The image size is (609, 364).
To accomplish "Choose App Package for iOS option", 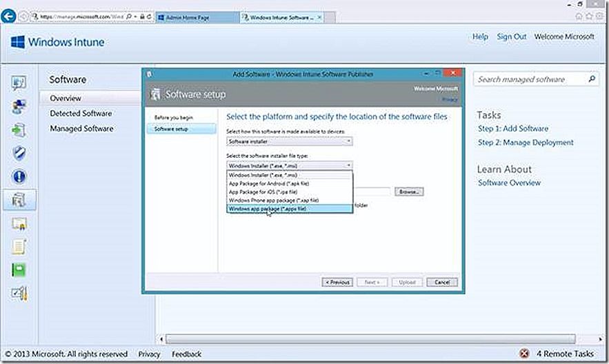I will click(x=290, y=192).
